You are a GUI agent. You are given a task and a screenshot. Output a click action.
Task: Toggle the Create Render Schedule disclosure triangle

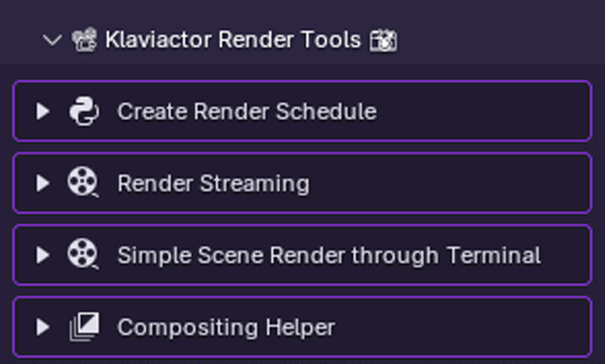click(43, 111)
